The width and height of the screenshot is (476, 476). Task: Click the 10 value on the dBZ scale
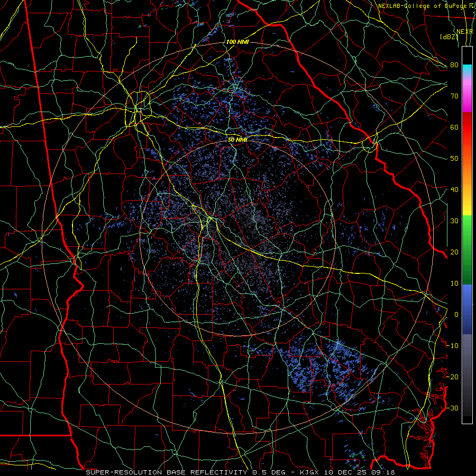(454, 283)
